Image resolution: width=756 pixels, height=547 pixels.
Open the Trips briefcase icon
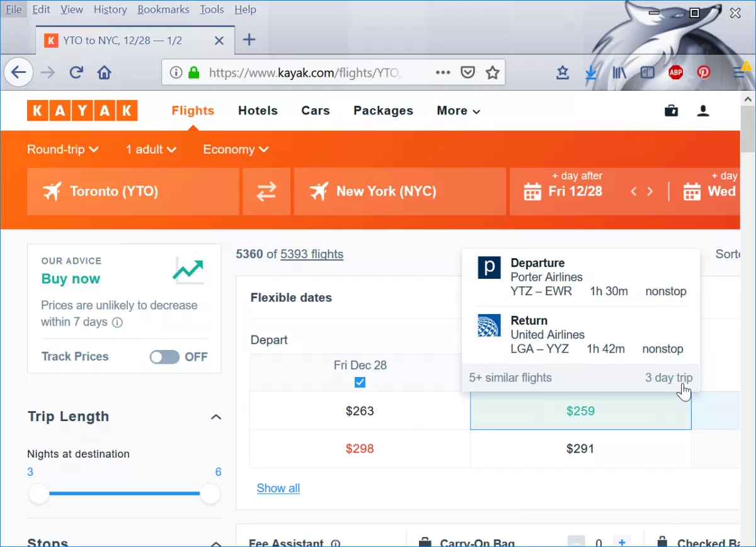(x=672, y=111)
